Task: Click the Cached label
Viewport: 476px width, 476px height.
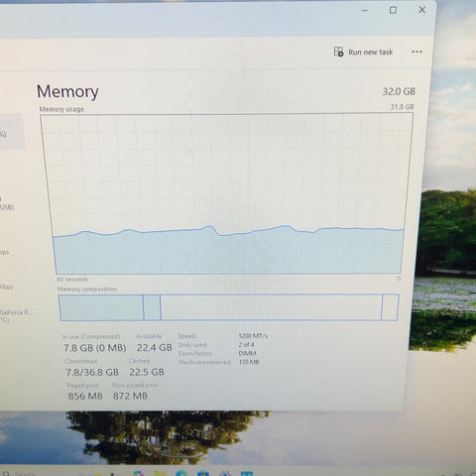Action: click(139, 361)
